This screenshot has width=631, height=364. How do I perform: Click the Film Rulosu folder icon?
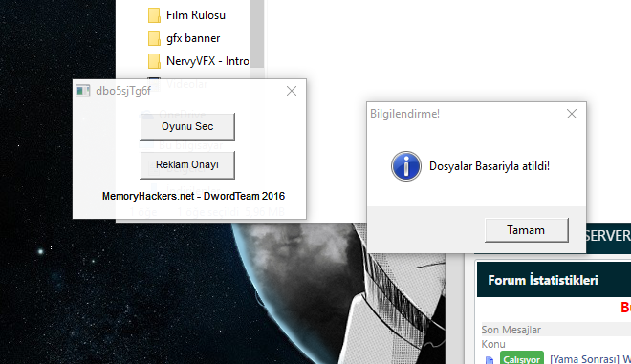[154, 15]
